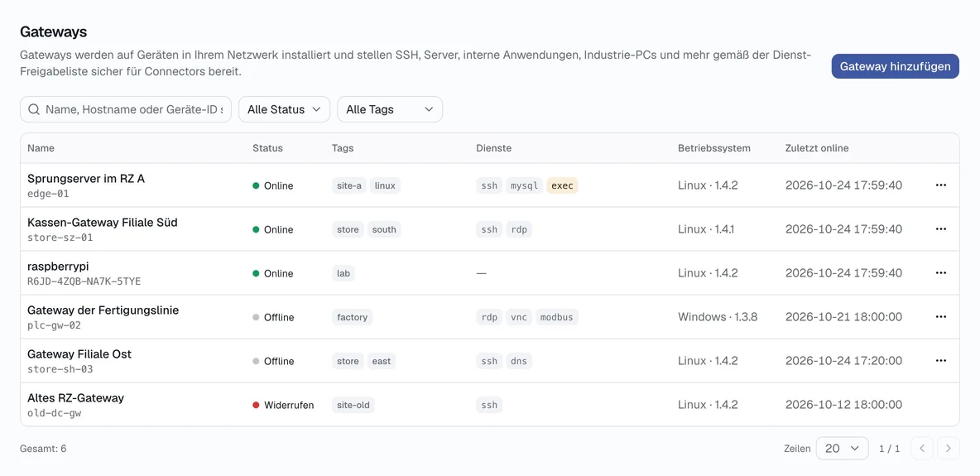Click the magnifier icon in the search box

[x=35, y=109]
